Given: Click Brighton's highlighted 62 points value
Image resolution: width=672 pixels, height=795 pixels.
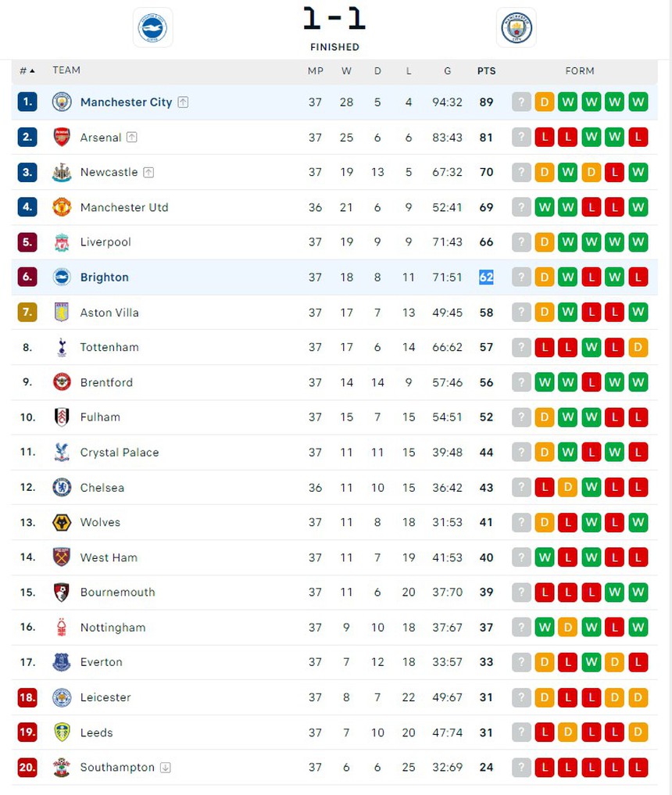Looking at the screenshot, I should coord(486,278).
